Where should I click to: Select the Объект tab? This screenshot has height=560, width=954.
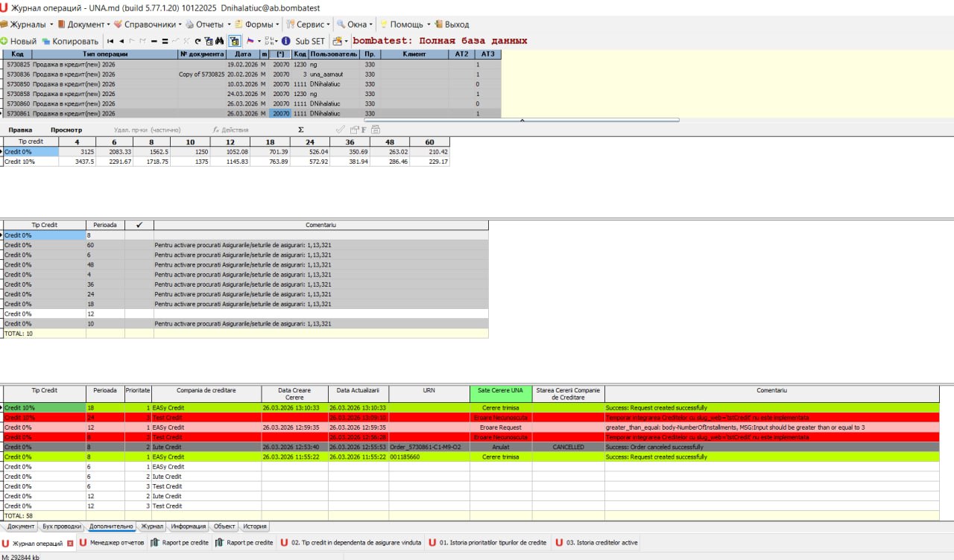tap(224, 526)
